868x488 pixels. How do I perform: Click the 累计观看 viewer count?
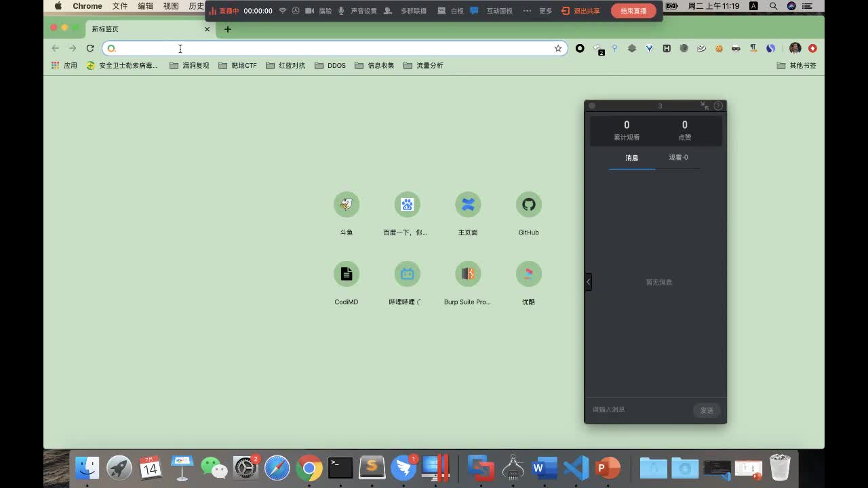pos(627,130)
